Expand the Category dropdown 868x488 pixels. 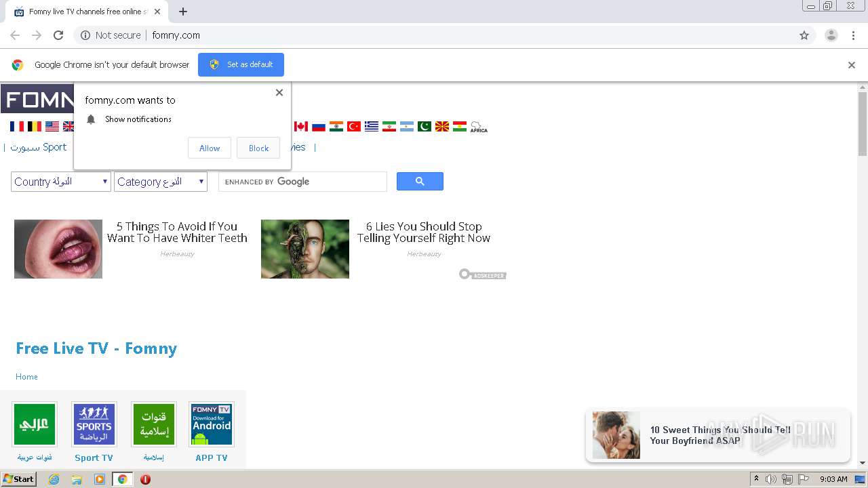[x=161, y=182]
